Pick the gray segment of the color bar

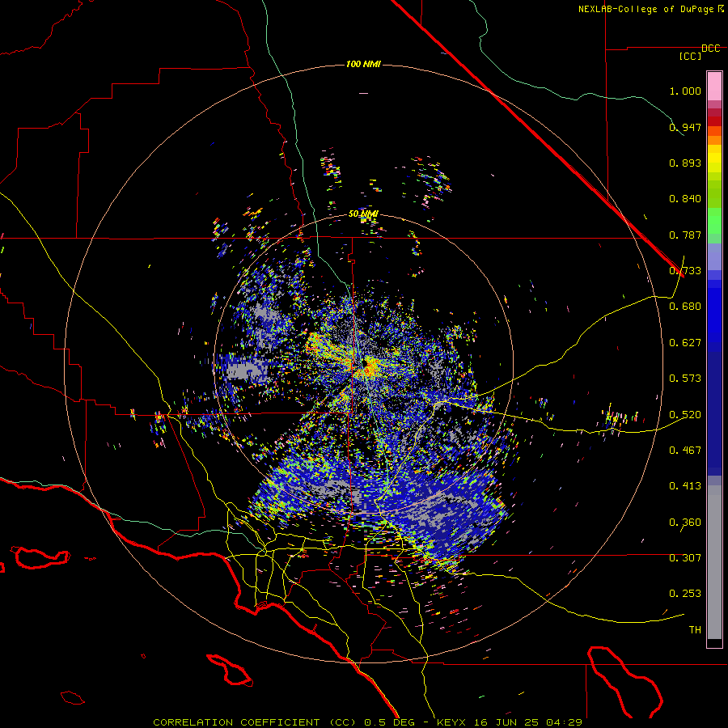(x=714, y=562)
